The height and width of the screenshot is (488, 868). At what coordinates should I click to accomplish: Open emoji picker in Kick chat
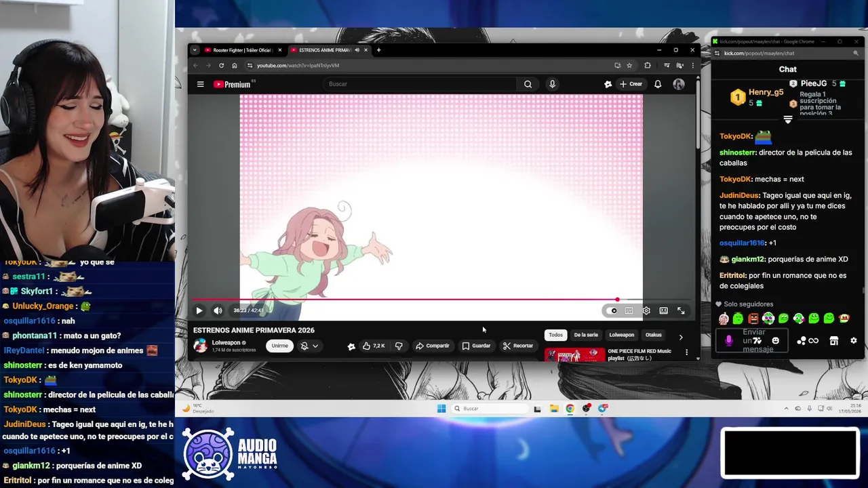(776, 341)
